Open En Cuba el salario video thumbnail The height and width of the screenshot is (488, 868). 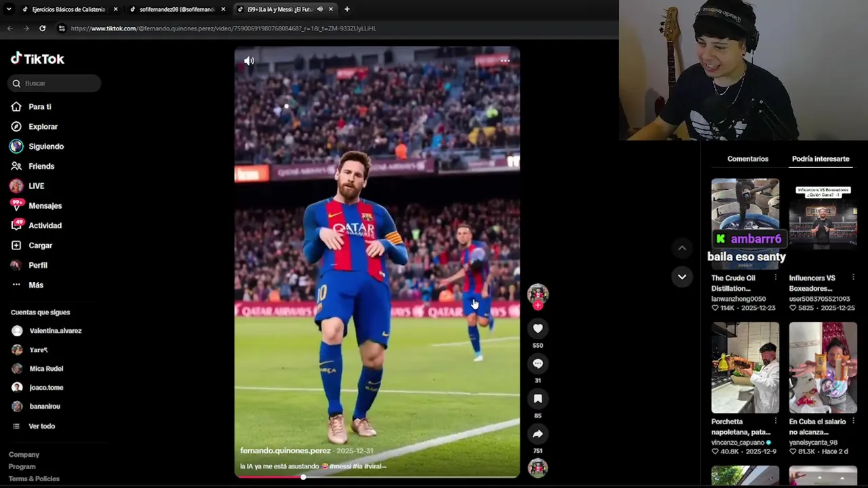(823, 367)
